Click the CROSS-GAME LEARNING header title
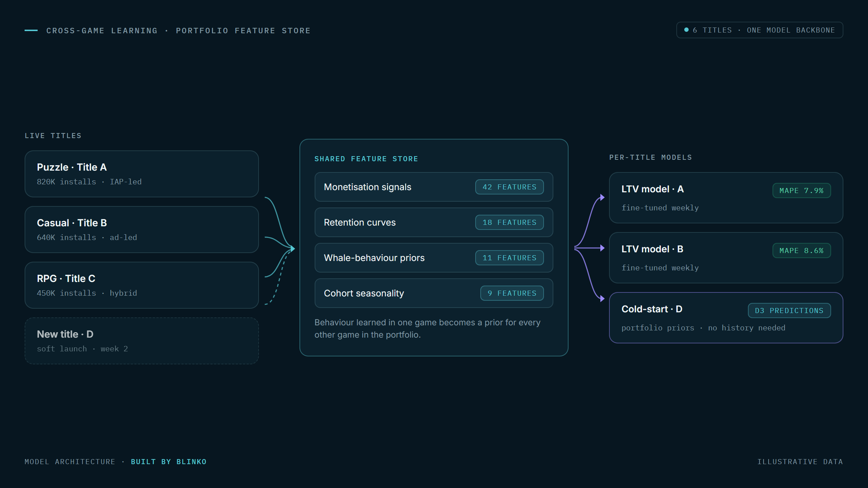This screenshot has width=868, height=488. click(x=178, y=31)
